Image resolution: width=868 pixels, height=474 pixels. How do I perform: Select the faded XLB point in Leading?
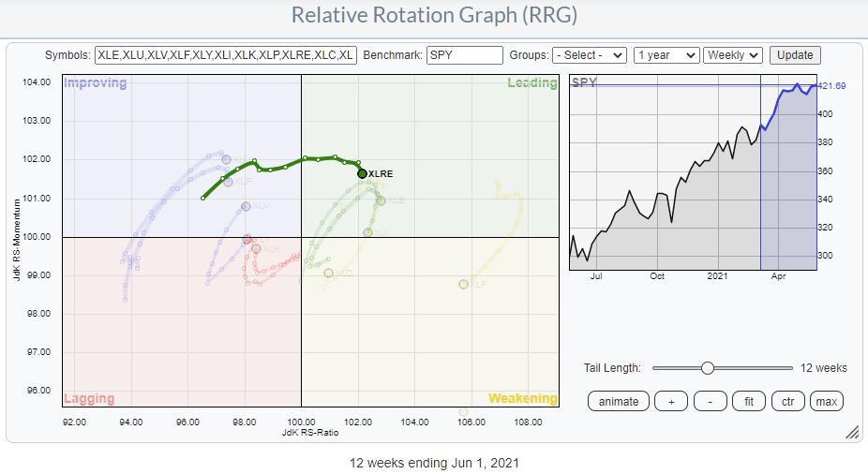point(381,200)
